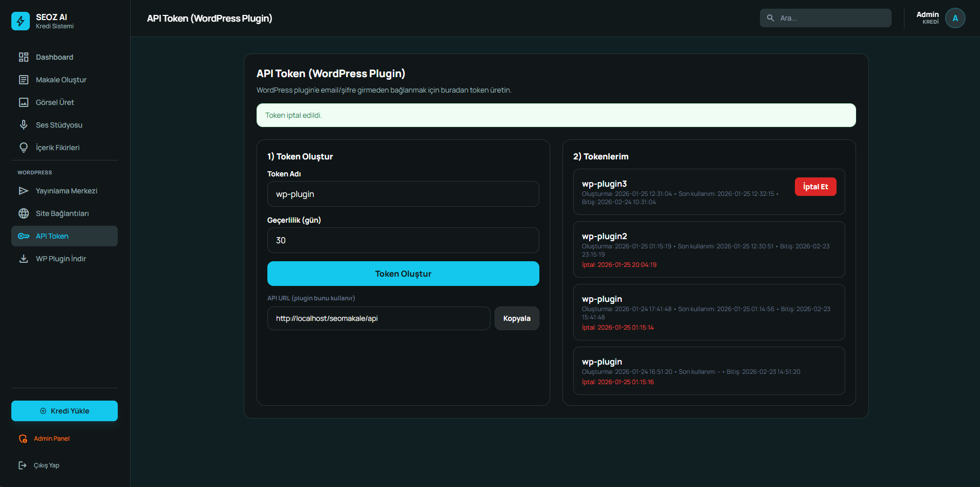The image size is (980, 487).
Task: Go to Makale Oluştur page
Action: tap(64, 80)
